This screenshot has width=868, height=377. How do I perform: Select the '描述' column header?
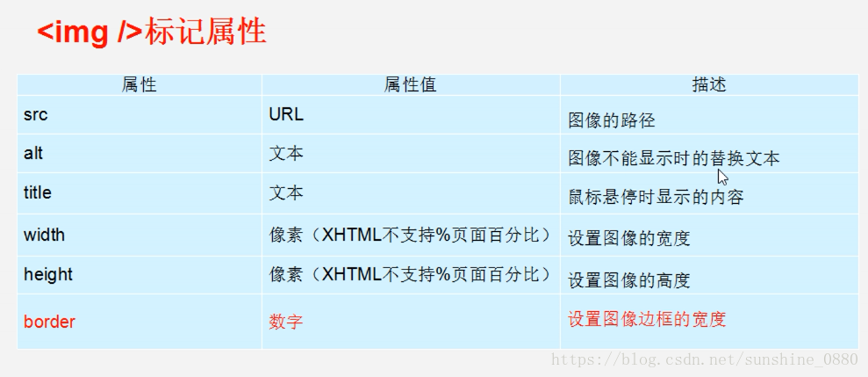coord(708,84)
